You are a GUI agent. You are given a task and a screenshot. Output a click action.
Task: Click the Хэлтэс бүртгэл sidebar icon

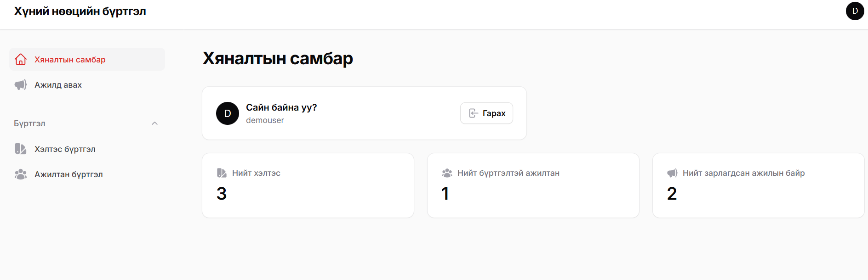click(21, 149)
